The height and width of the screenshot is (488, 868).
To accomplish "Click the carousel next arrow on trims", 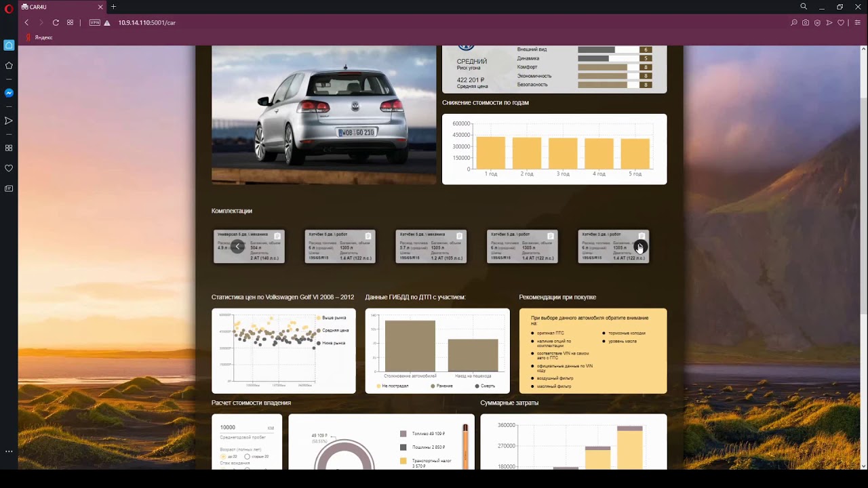I will click(640, 247).
